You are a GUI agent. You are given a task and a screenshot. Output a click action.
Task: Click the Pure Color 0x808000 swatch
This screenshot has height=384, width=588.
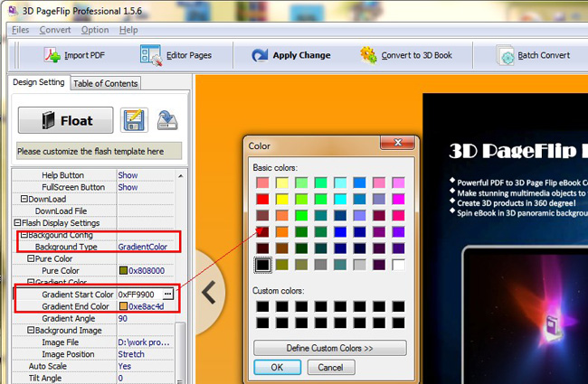coord(123,270)
